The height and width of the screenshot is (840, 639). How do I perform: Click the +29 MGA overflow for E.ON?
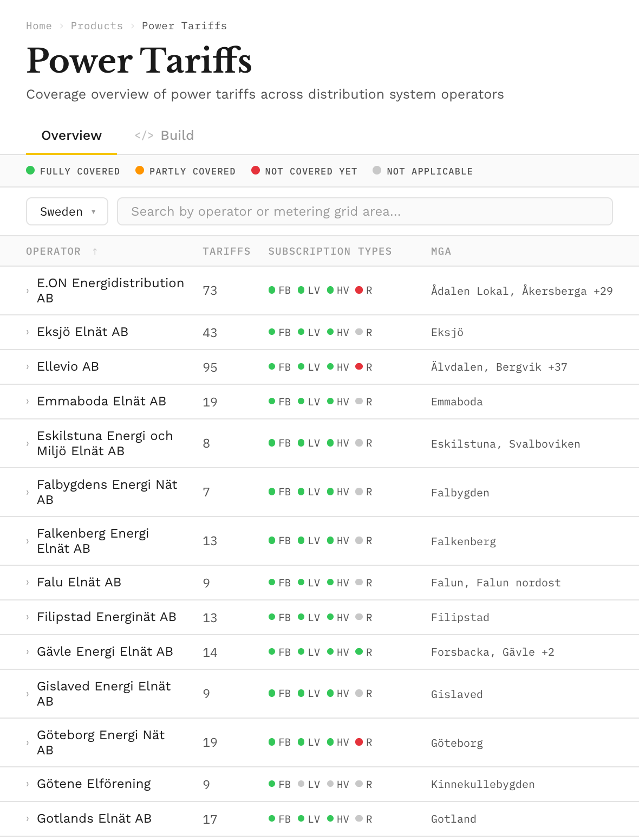click(603, 291)
